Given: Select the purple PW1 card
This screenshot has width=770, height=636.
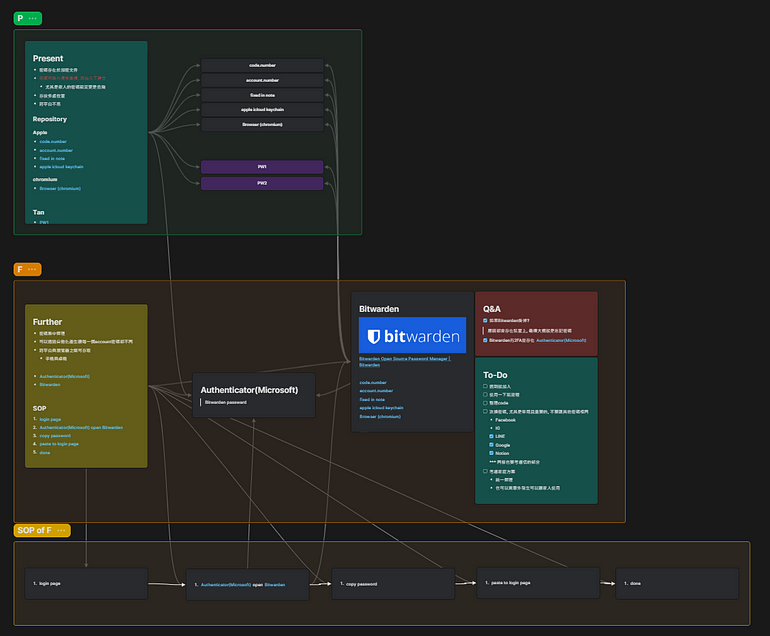Looking at the screenshot, I should (x=262, y=167).
